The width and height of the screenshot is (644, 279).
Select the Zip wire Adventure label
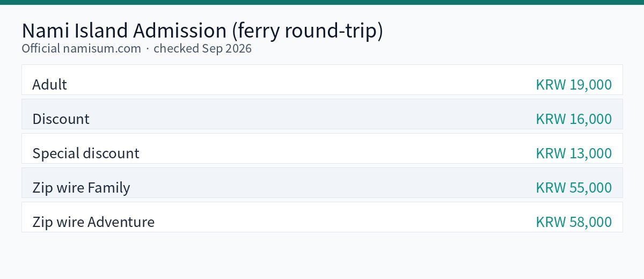93,222
